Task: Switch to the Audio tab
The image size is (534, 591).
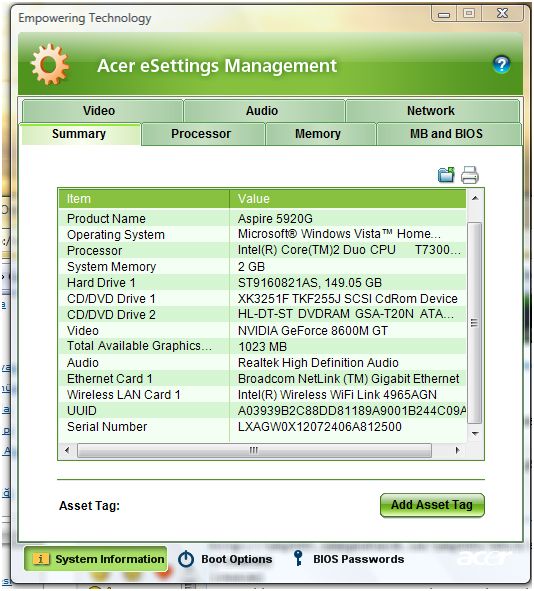Action: click(264, 111)
